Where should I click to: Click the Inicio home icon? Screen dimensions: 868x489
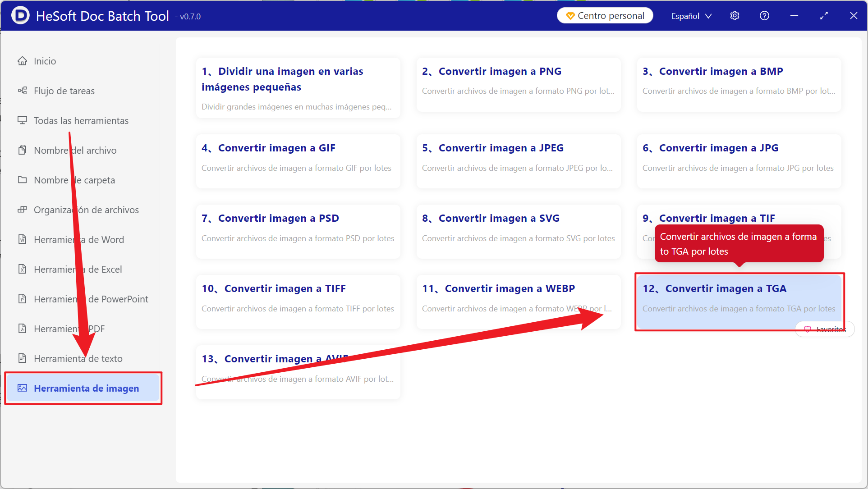pyautogui.click(x=22, y=61)
